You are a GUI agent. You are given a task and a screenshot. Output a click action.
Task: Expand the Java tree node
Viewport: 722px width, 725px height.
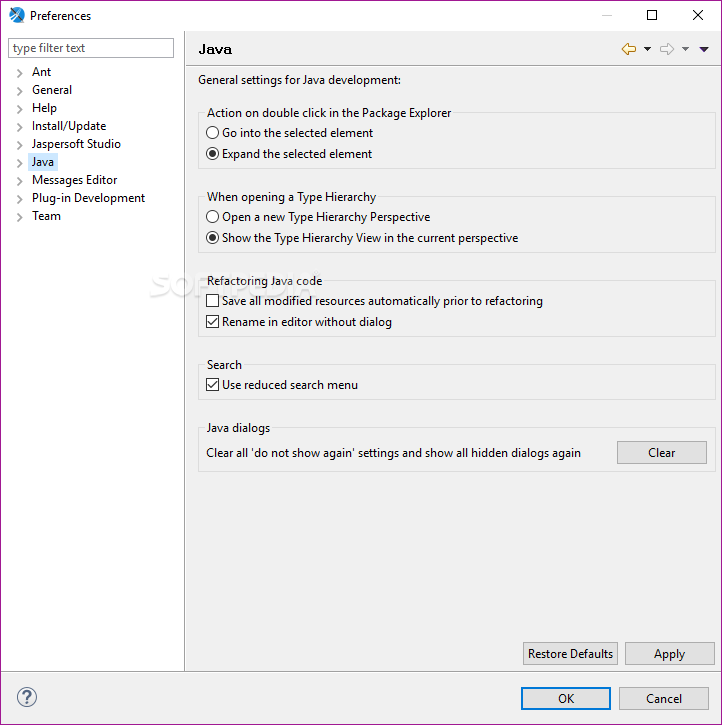(x=19, y=163)
